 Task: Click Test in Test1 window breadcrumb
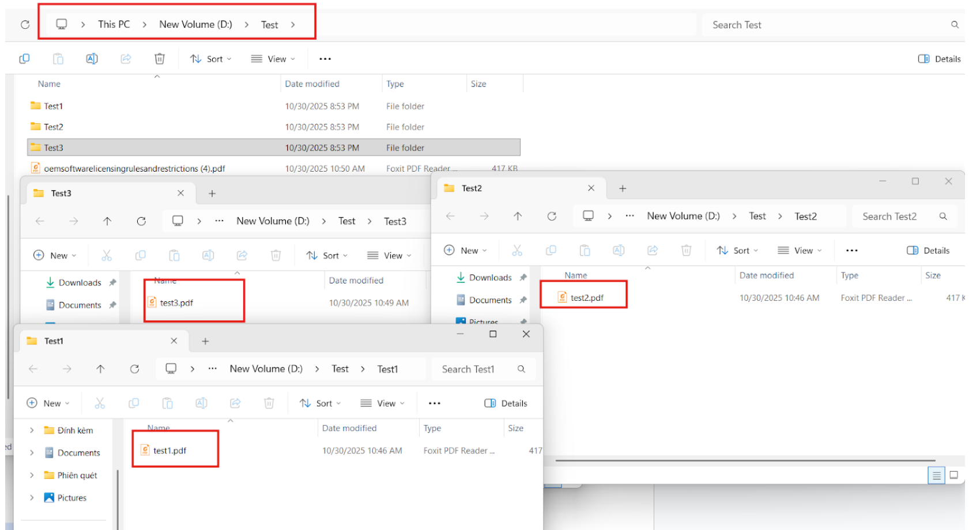[x=340, y=369]
